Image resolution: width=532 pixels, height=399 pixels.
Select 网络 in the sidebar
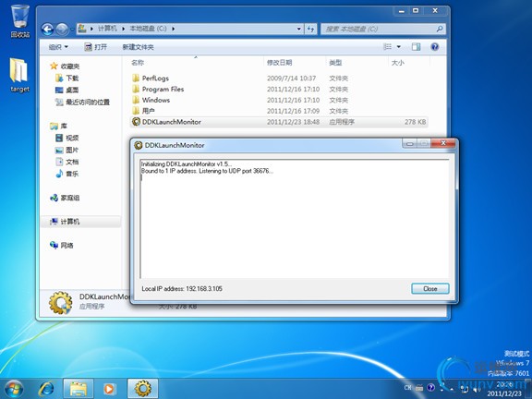point(66,246)
